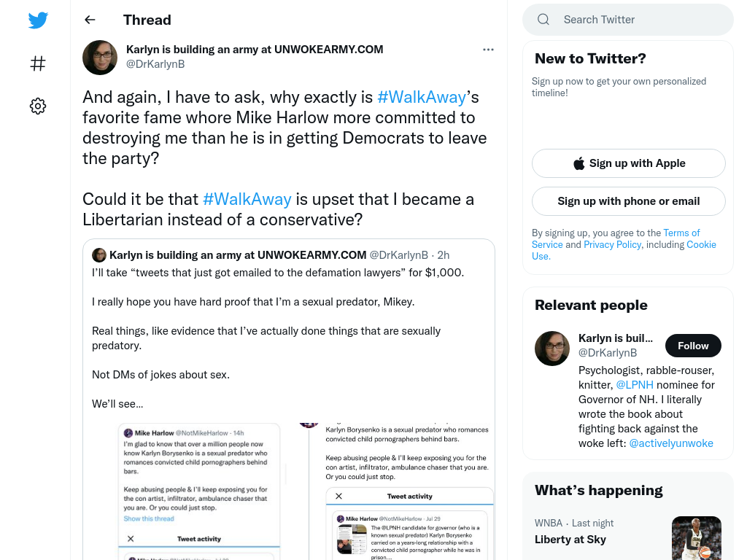This screenshot has height=560, width=747.
Task: Click the search magnifier icon
Action: click(x=543, y=20)
